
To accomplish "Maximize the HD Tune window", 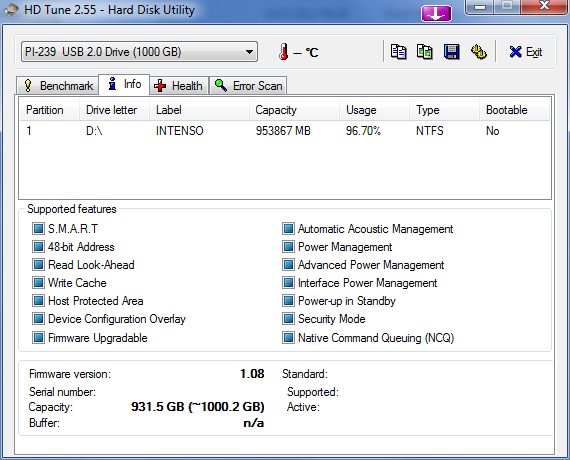I will 507,7.
